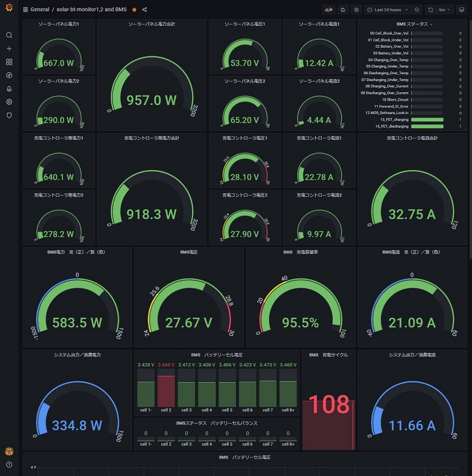Screen dimensions: 472x476
Task: Click the 11.66 A system current value
Action: pyautogui.click(x=412, y=425)
